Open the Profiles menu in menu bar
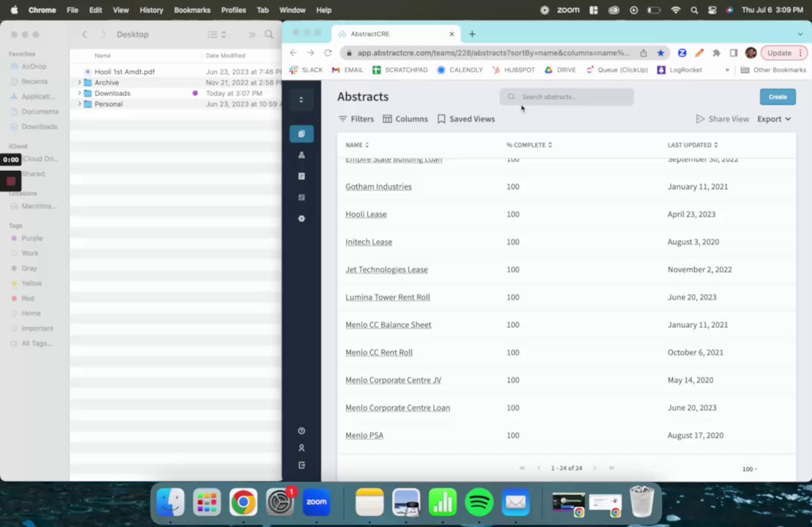 click(233, 10)
